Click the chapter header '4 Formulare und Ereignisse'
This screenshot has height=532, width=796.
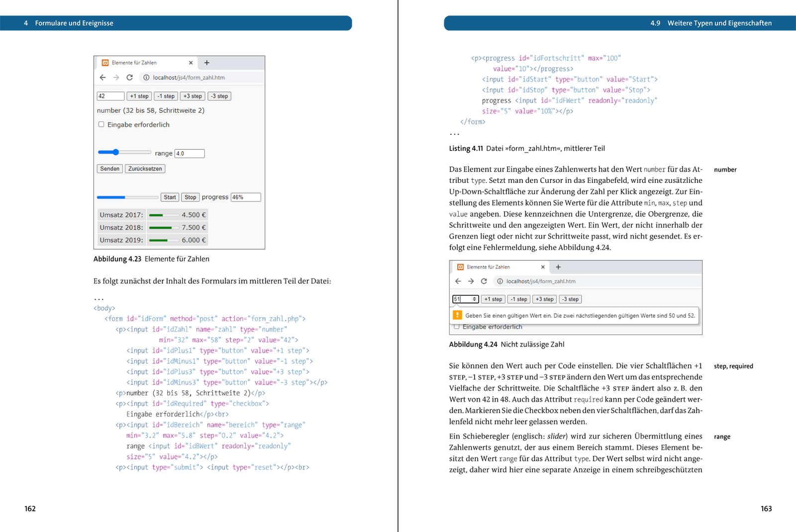click(69, 23)
